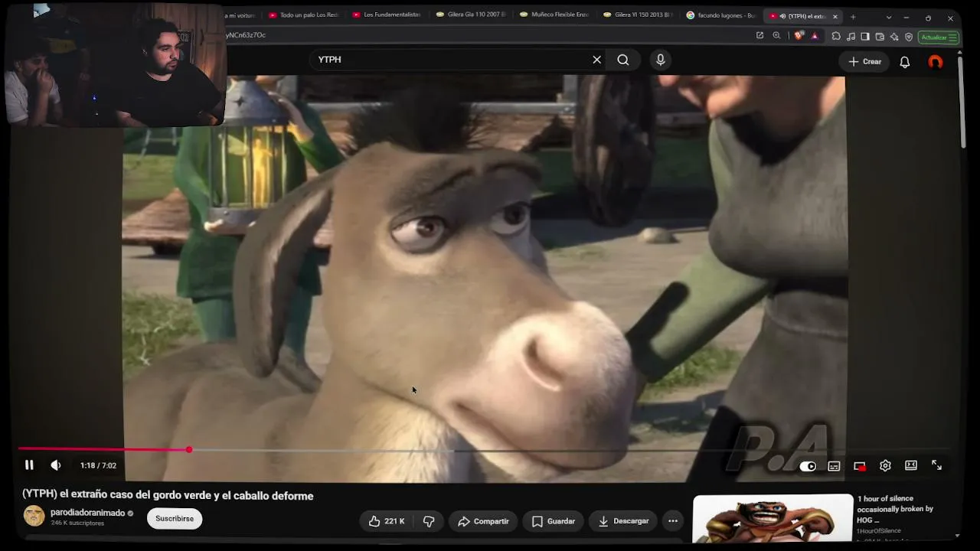Click the address bar URL text

tap(246, 35)
